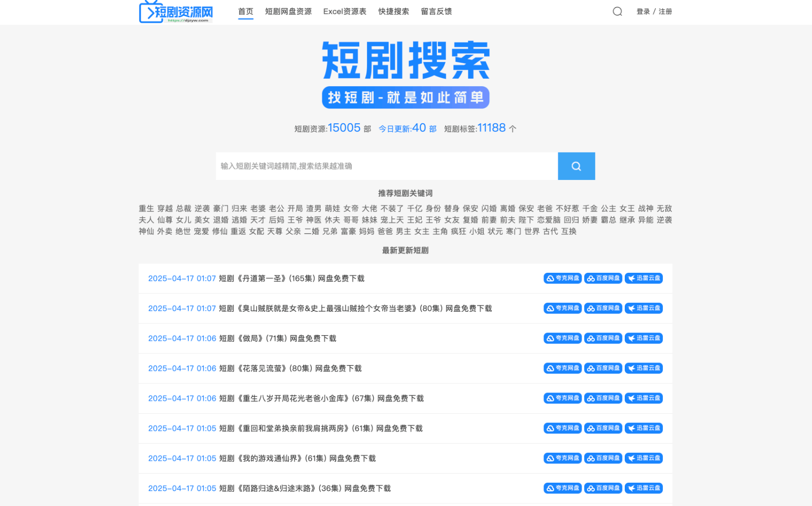The width and height of the screenshot is (812, 506).
Task: Select recommended keyword 古代
Action: tap(550, 231)
